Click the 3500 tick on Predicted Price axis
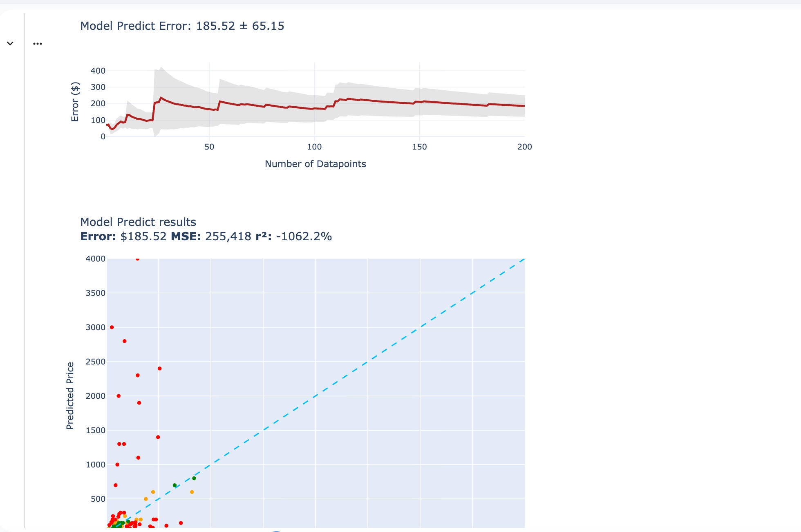Viewport: 801px width, 532px height. pyautogui.click(x=96, y=293)
